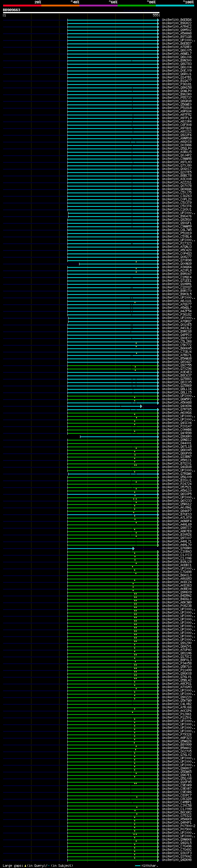This screenshot has width=197, height=868.
Task: Select hit UniRef100_P55737
Action: 177,98
